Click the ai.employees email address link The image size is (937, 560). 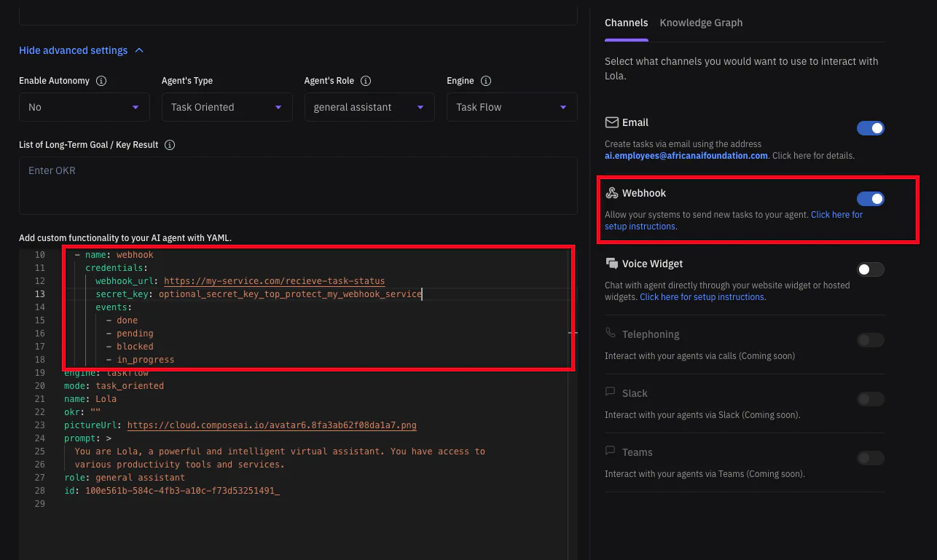pyautogui.click(x=686, y=156)
